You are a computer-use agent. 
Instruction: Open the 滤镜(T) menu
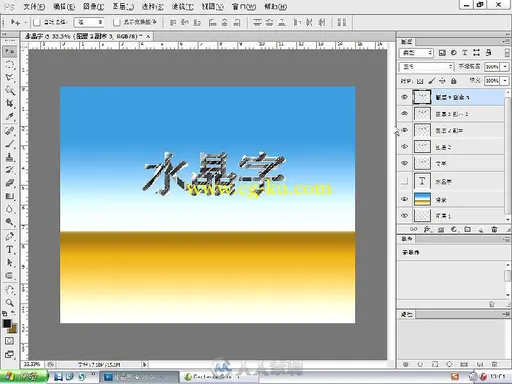[x=183, y=7]
